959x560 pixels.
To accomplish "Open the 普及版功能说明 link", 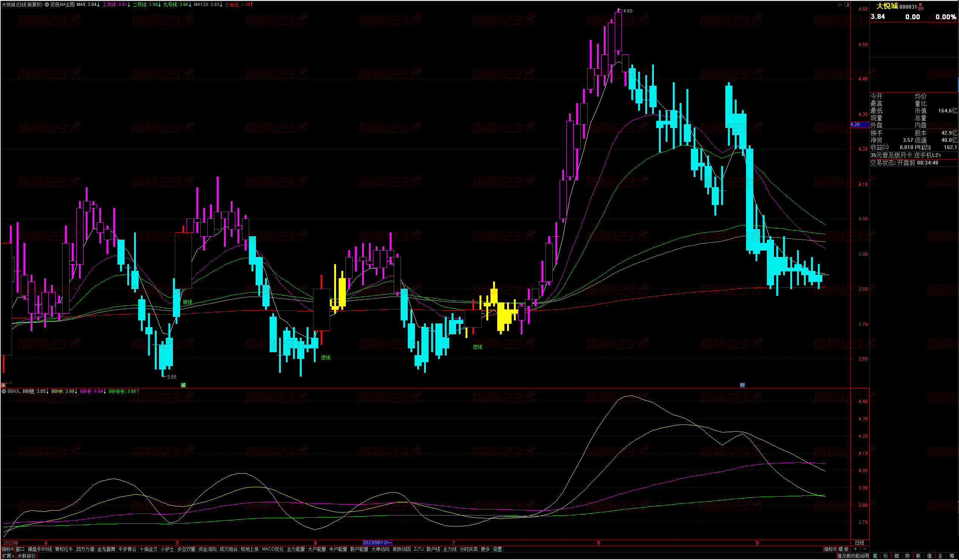I will point(853,556).
